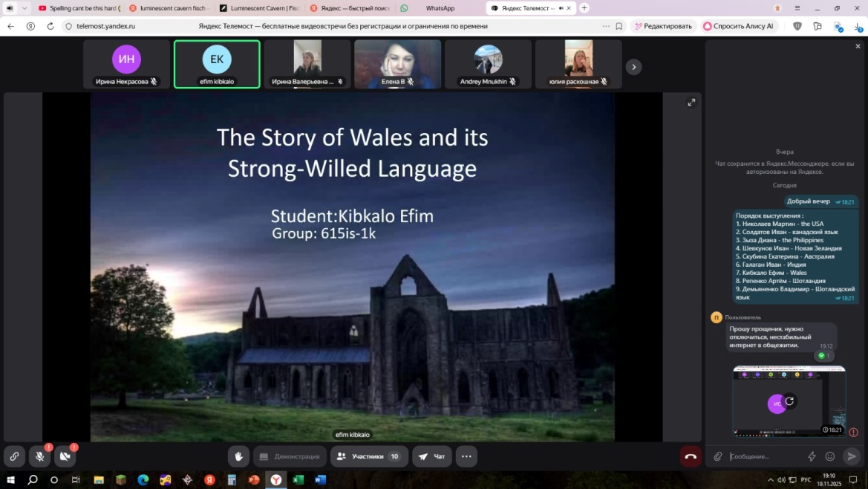Raise hand in the meeting
868x489 pixels.
(x=238, y=456)
